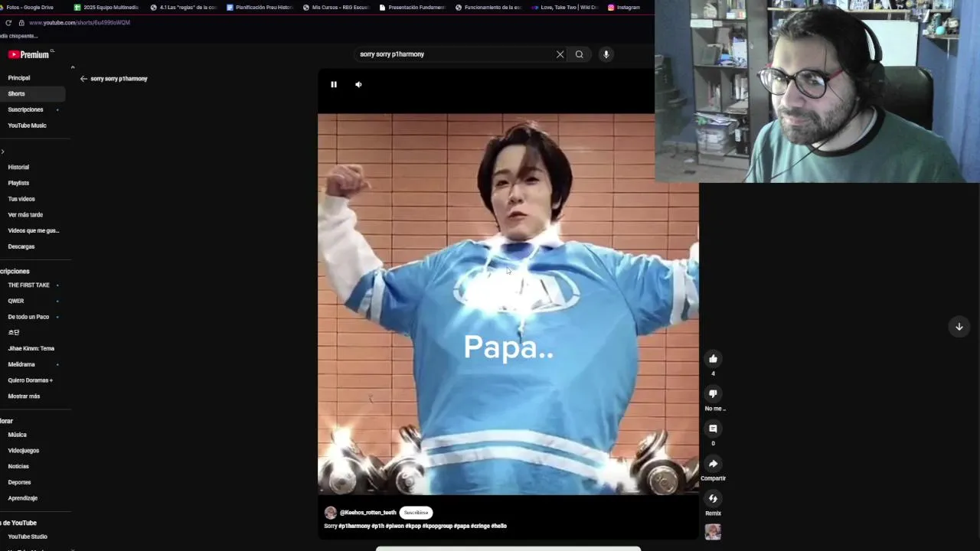Viewport: 980px width, 551px height.
Task: Open Quiero Doramas + channel
Action: tap(31, 380)
